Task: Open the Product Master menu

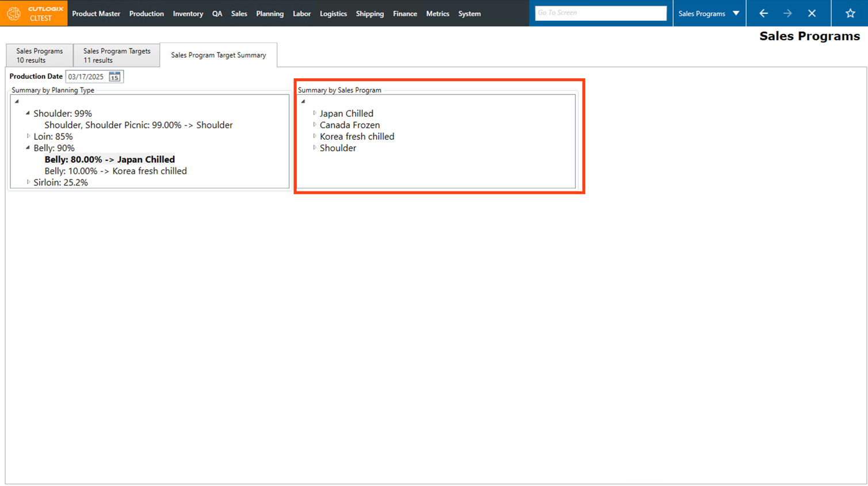Action: pyautogui.click(x=96, y=14)
